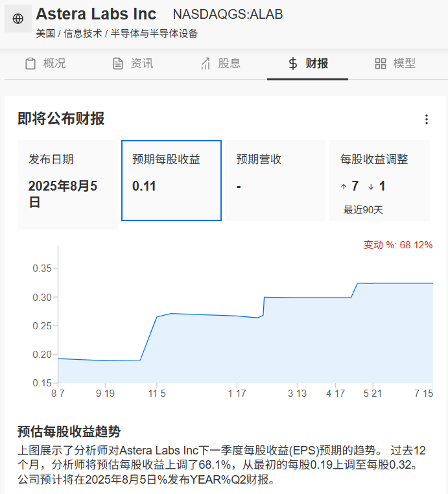Click the 美国 country text in the breadcrumb
Viewport: 448px width, 494px height.
click(45, 34)
